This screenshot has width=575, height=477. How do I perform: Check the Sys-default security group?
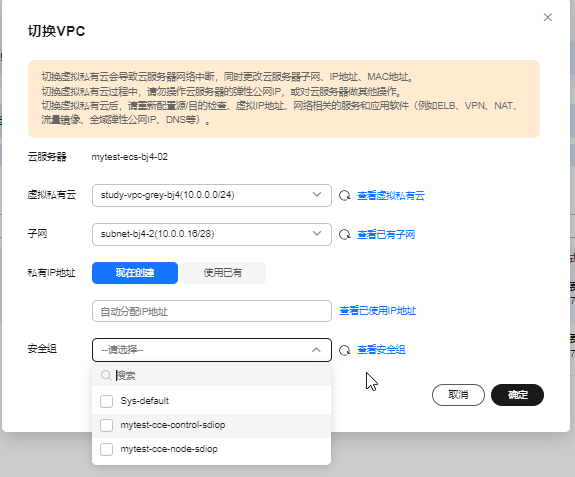[106, 401]
